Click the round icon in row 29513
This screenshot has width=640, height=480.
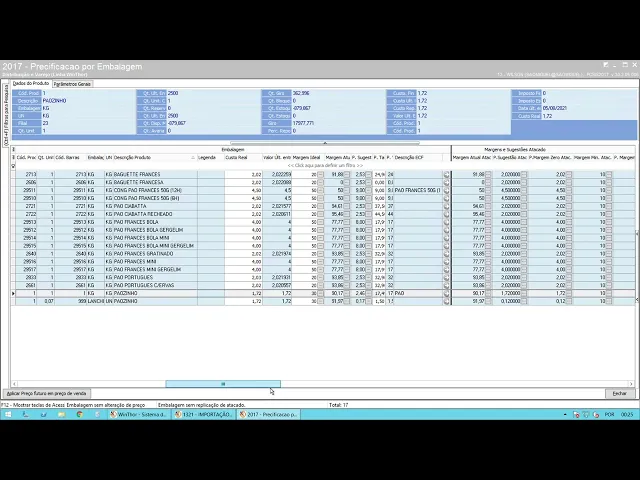click(447, 222)
